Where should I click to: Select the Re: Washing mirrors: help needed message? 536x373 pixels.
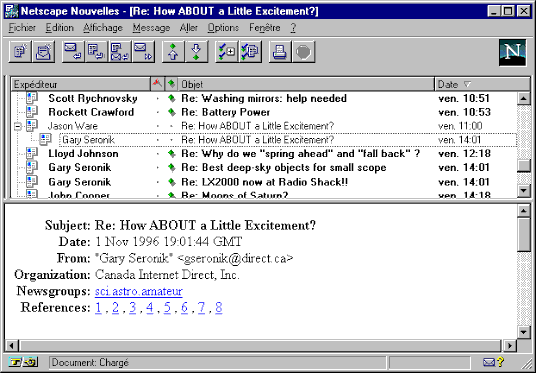264,98
